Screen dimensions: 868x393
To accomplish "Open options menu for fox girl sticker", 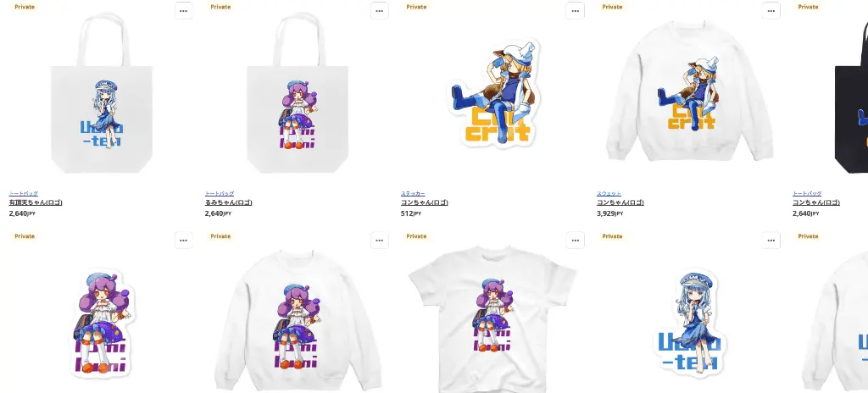I will 576,10.
